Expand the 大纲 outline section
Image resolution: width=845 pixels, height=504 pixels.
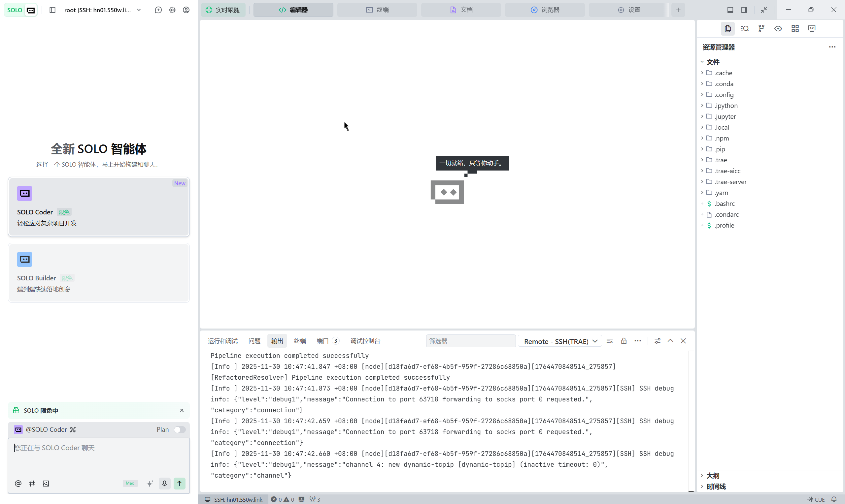tap(713, 476)
